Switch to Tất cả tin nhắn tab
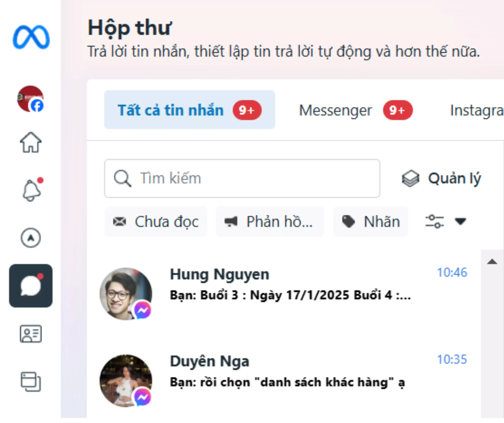The height and width of the screenshot is (423, 504). point(189,110)
